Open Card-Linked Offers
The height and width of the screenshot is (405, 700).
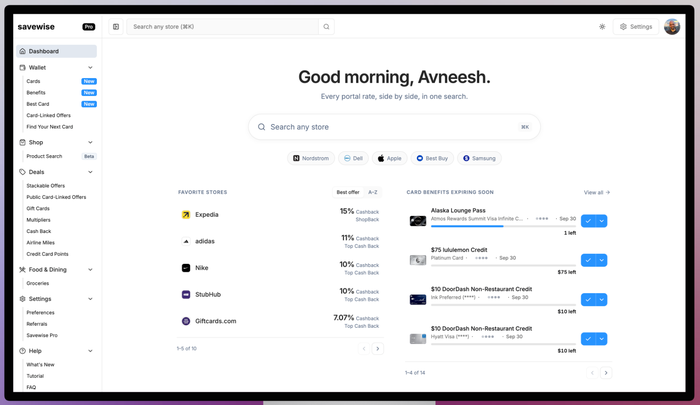coord(48,115)
